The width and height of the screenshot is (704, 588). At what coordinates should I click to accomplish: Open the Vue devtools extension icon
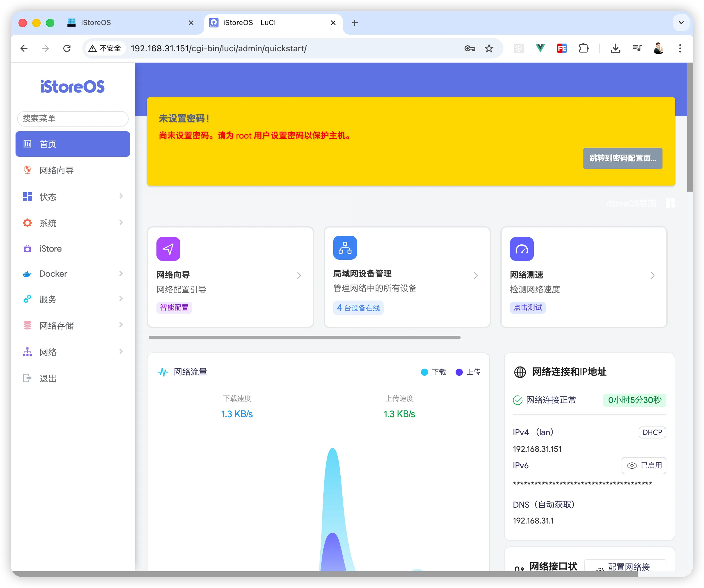click(x=540, y=49)
